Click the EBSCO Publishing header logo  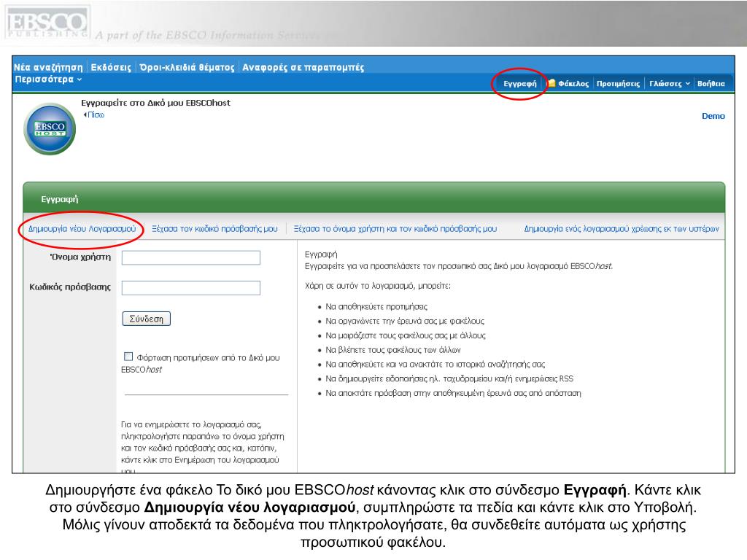[x=47, y=22]
